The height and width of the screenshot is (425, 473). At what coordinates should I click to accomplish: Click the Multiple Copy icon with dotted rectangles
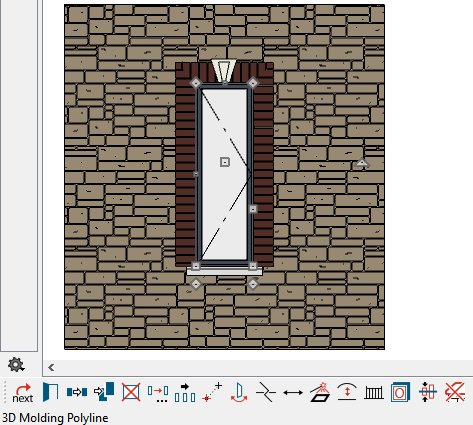point(158,393)
